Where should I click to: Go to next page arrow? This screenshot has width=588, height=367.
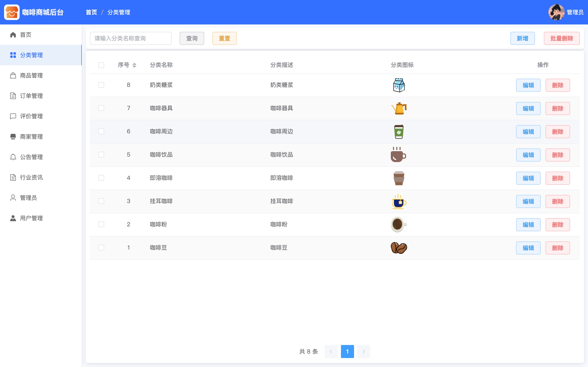(364, 352)
